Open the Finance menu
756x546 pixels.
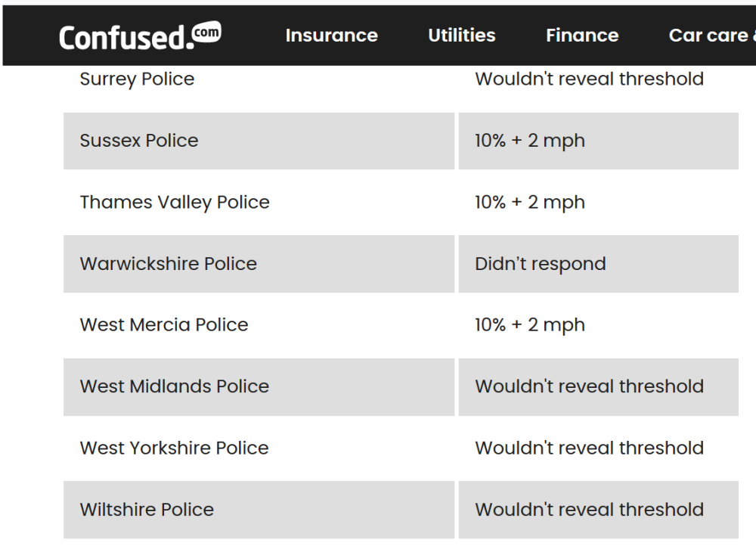582,36
